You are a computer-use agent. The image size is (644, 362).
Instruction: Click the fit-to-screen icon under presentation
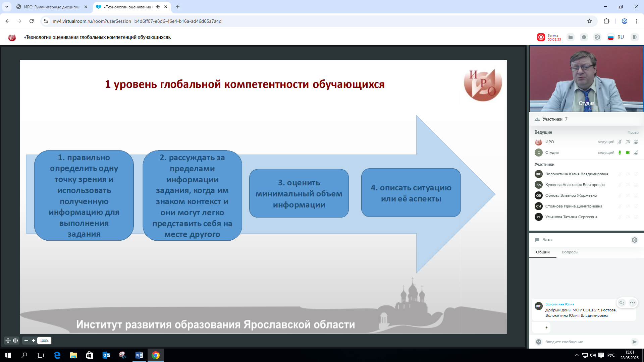(x=8, y=341)
